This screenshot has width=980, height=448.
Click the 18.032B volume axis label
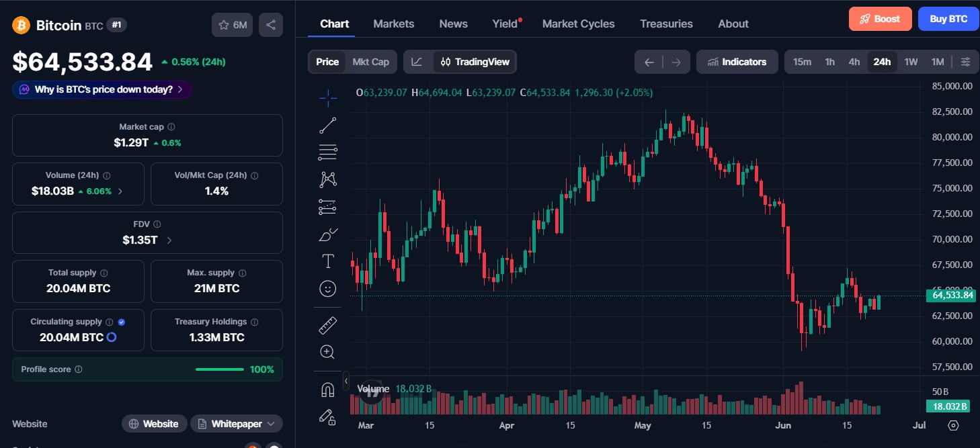(949, 406)
